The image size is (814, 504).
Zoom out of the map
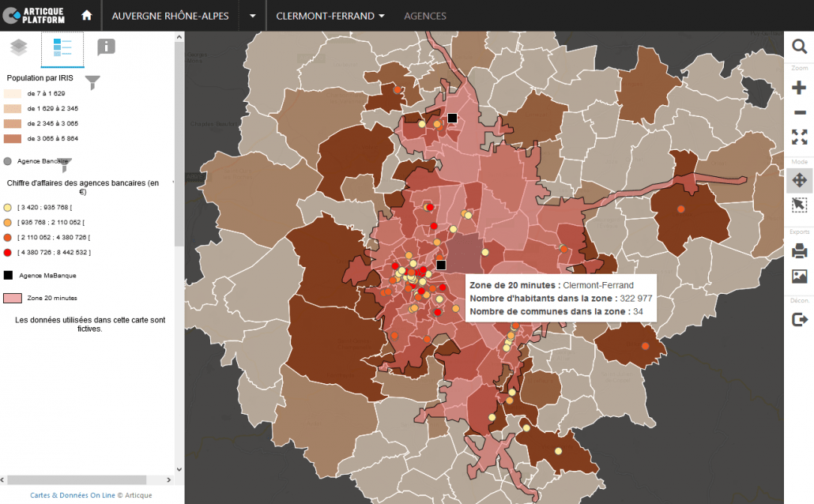(799, 113)
